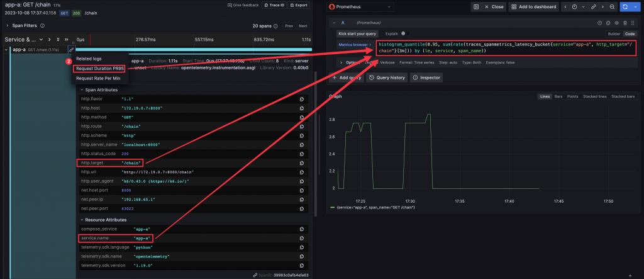This screenshot has width=644, height=279.
Task: Click the span link icon next to app-a
Action: 71,50
